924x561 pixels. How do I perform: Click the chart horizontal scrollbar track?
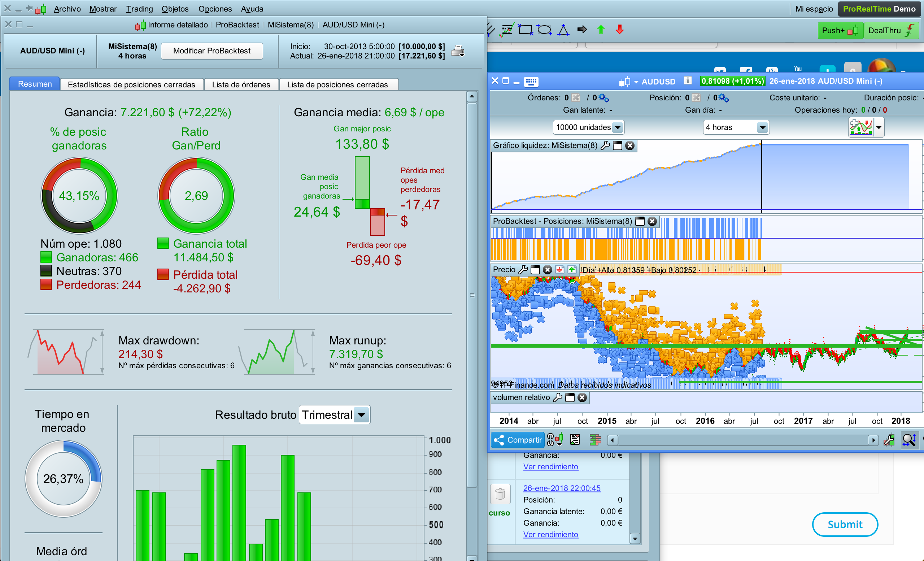(x=742, y=439)
